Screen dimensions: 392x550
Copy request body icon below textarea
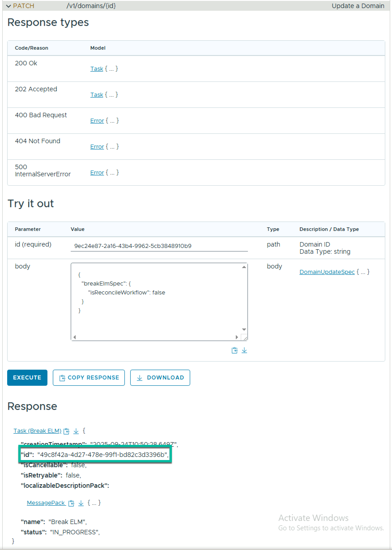[x=234, y=350]
